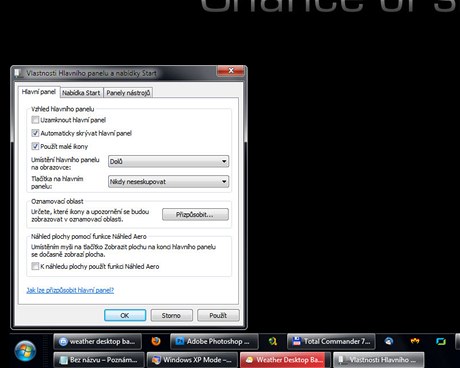The height and width of the screenshot is (368, 460).
Task: Open the Umístění hlavního panelu dropdown showing Dolů
Action: click(168, 161)
